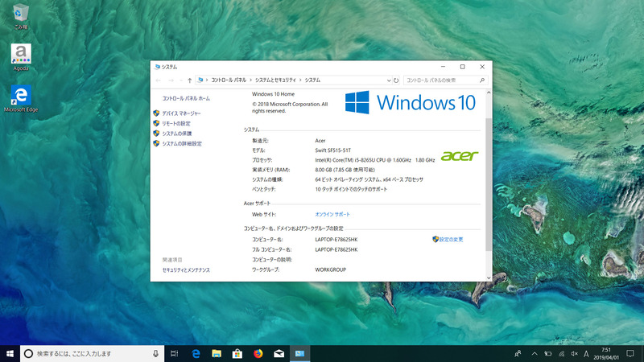
Task: Open セキュリティとメンテナンス link
Action: [x=186, y=270]
